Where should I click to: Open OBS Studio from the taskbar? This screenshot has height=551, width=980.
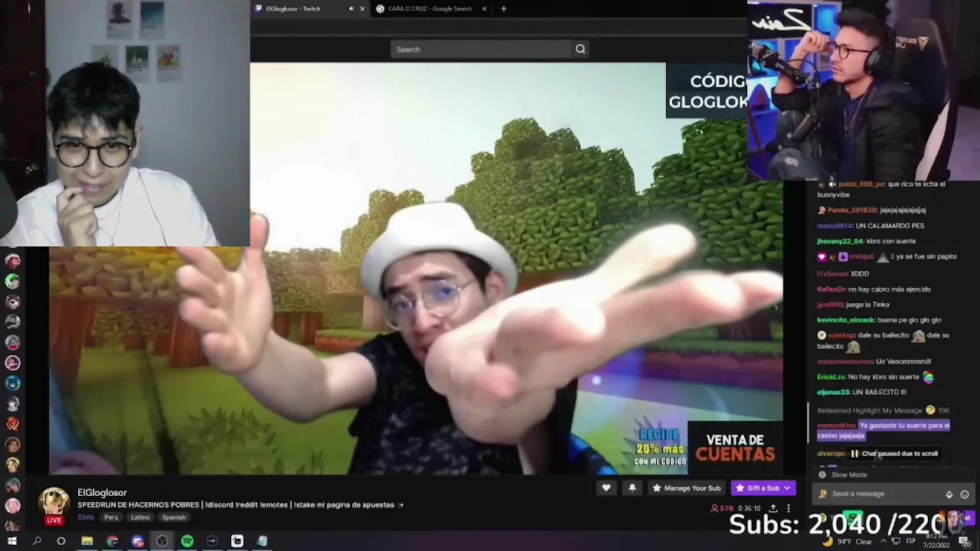tap(162, 541)
